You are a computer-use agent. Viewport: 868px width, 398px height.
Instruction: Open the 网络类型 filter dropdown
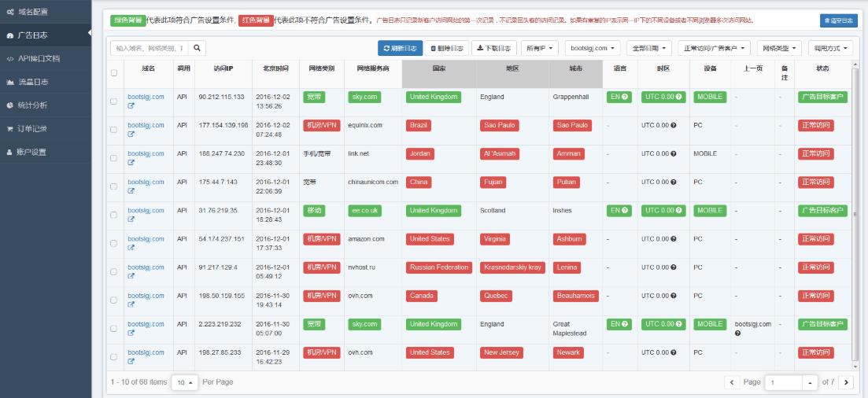tap(778, 48)
